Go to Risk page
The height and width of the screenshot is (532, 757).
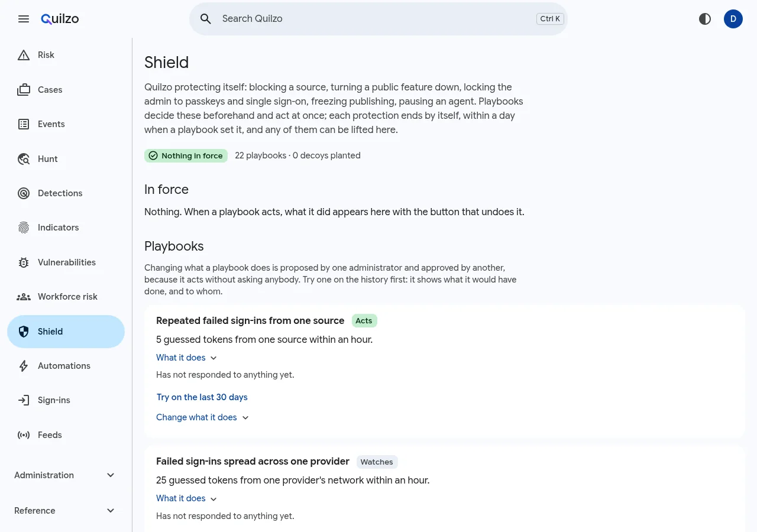point(66,55)
